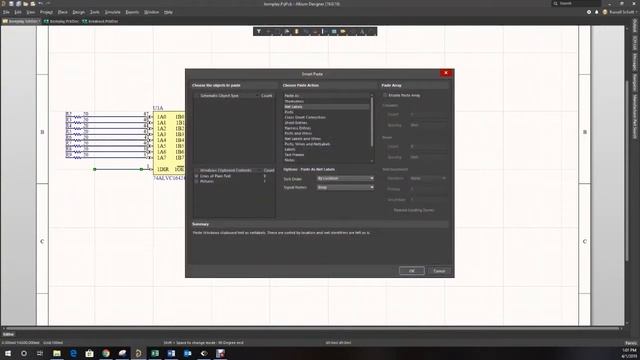Switch to the second document tab
The image size is (640, 360).
click(61, 21)
